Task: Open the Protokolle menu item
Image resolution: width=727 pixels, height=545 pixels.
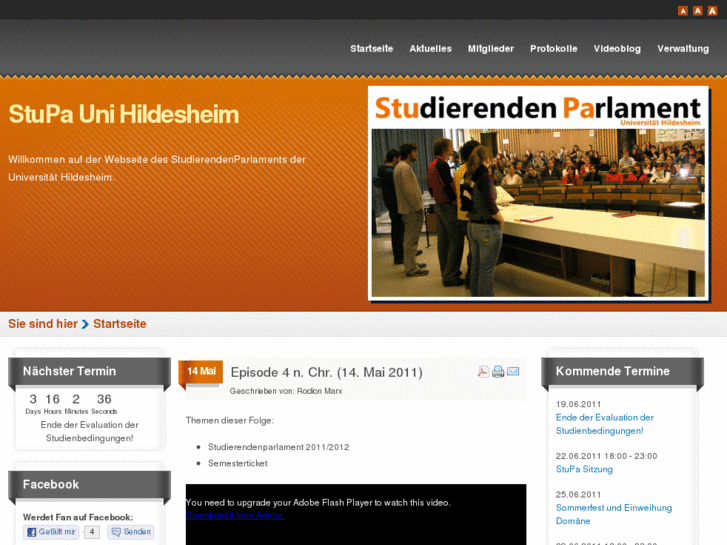Action: 554,49
